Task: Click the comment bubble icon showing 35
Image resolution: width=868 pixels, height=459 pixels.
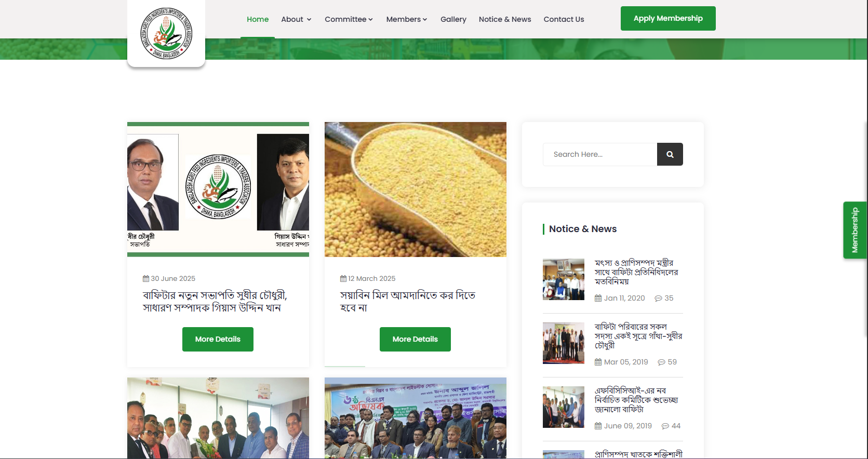Action: pos(658,299)
